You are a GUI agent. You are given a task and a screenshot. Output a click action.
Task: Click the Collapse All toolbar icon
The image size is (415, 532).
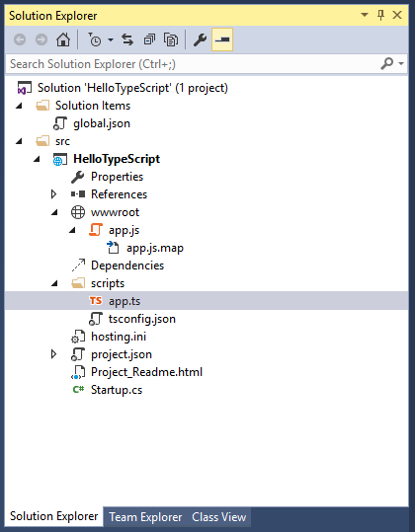(x=149, y=39)
